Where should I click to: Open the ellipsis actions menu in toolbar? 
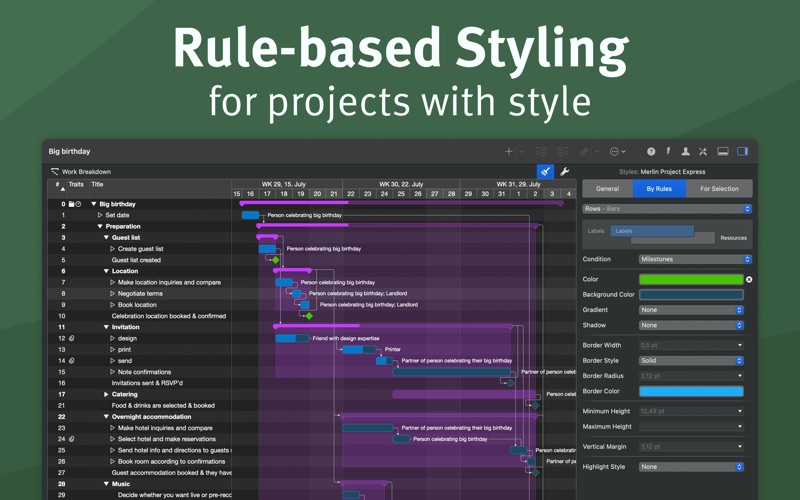617,152
